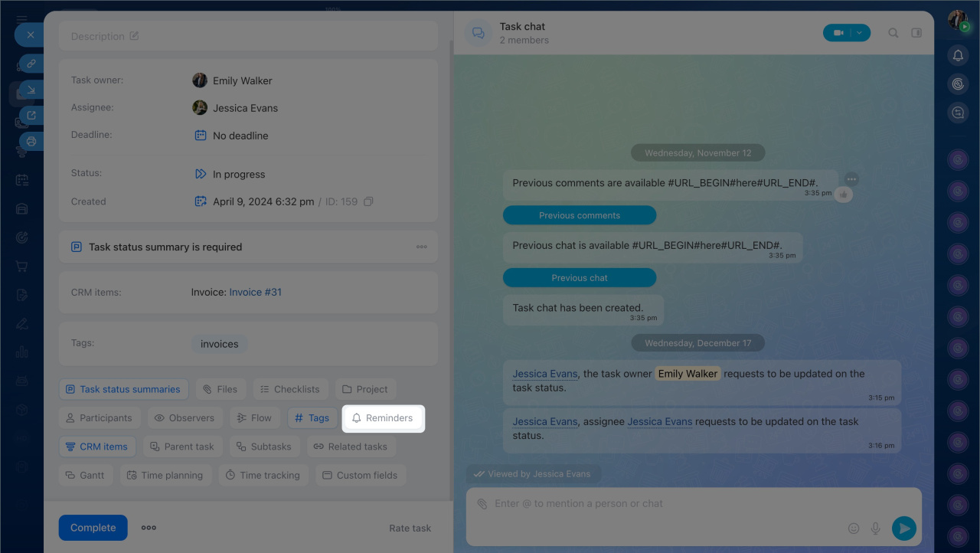This screenshot has height=553, width=980.
Task: Click the microphone voice message icon
Action: [876, 528]
